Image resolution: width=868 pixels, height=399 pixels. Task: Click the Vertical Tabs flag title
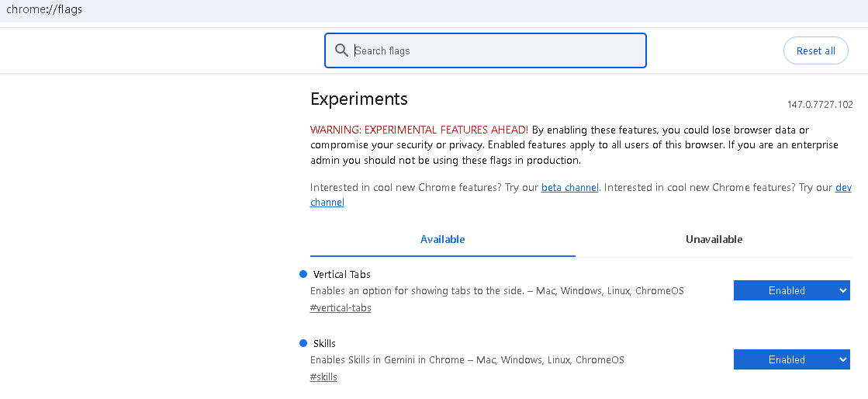[x=342, y=274]
